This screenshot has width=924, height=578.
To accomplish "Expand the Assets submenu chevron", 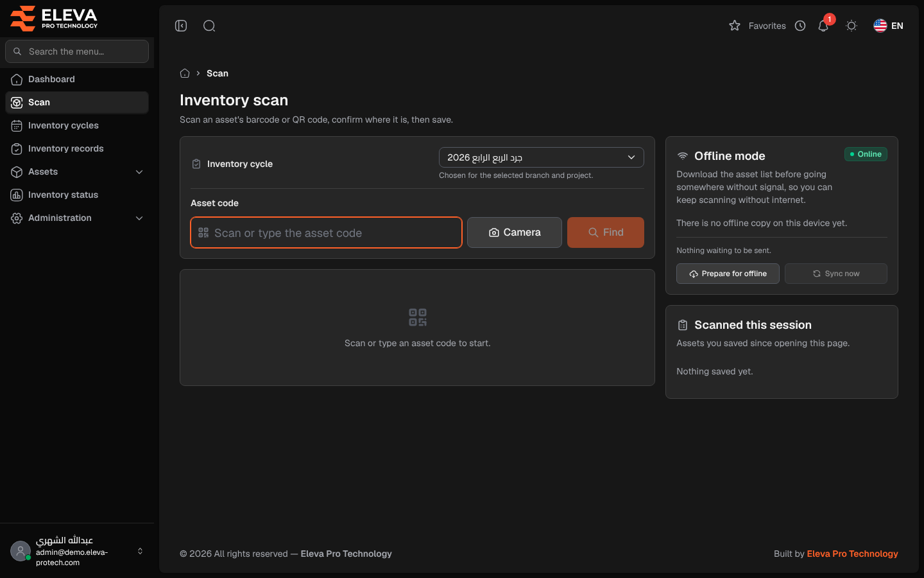I will [x=139, y=171].
